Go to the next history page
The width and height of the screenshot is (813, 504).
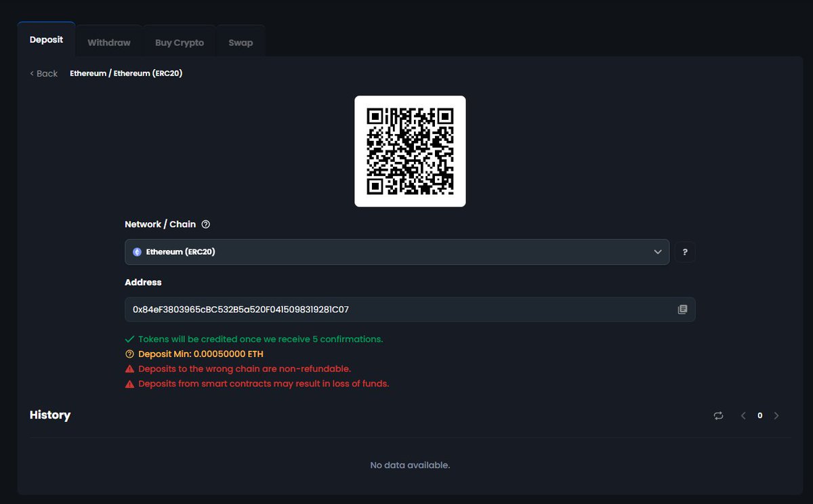tap(776, 415)
